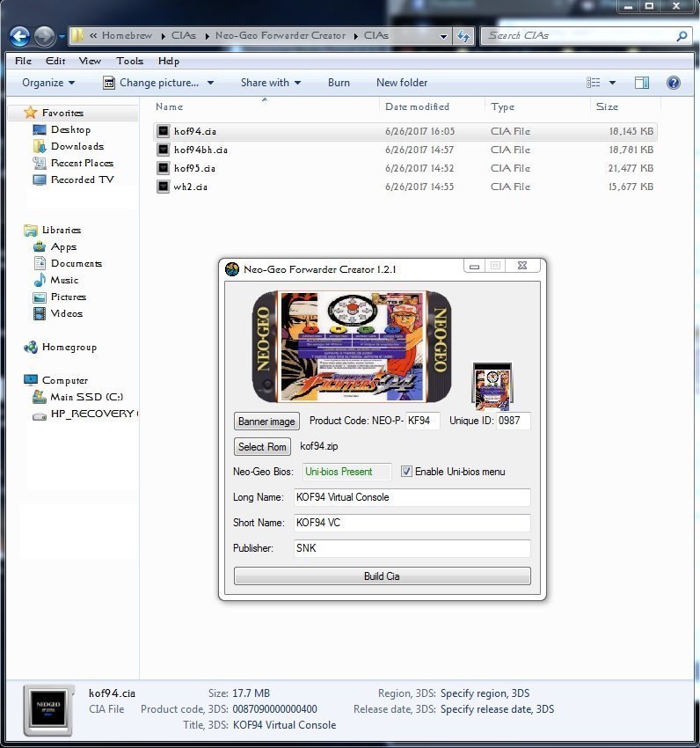This screenshot has width=700, height=748.
Task: Edit the Long Name text field
Action: (x=412, y=497)
